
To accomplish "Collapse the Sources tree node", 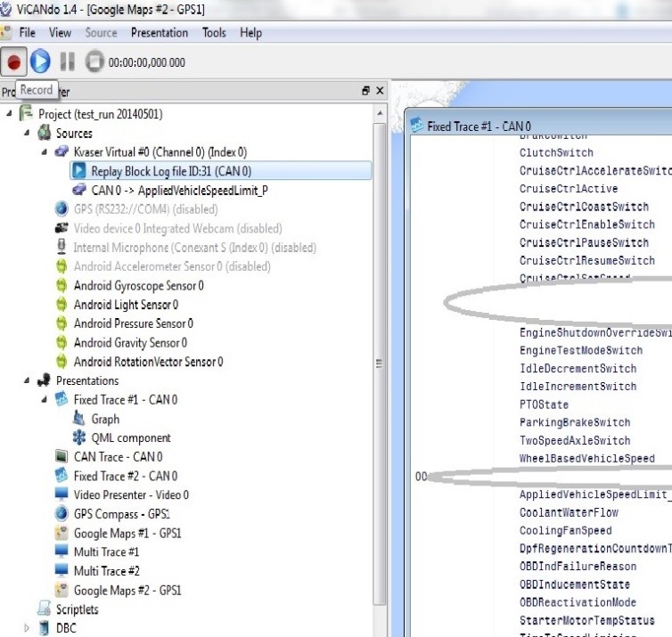I will click(27, 133).
